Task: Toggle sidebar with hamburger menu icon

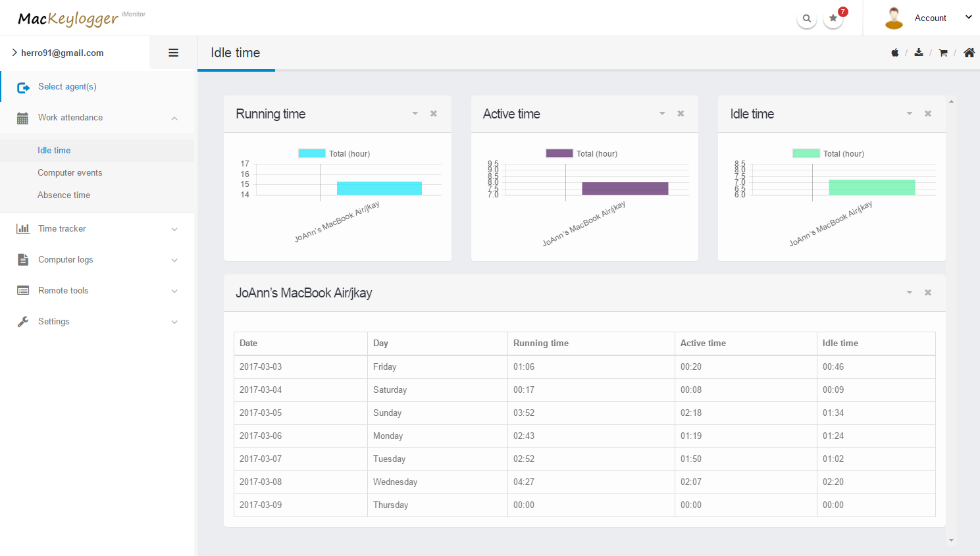Action: click(x=174, y=53)
